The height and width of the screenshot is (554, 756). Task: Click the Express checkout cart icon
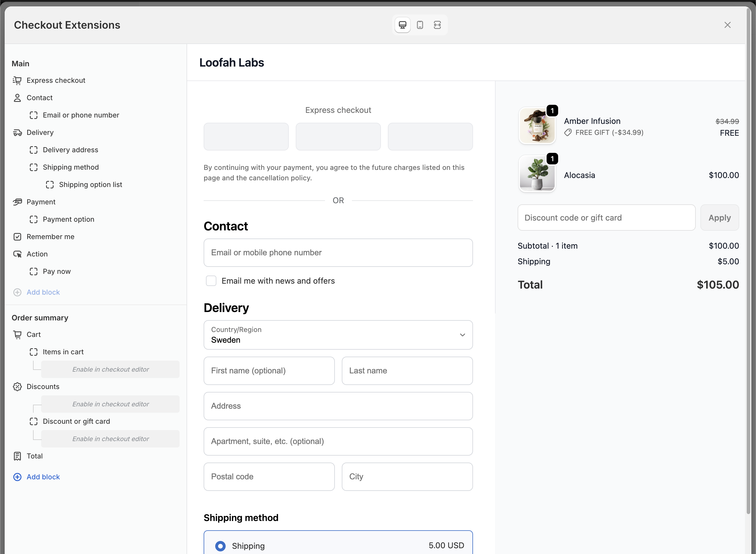coord(17,80)
